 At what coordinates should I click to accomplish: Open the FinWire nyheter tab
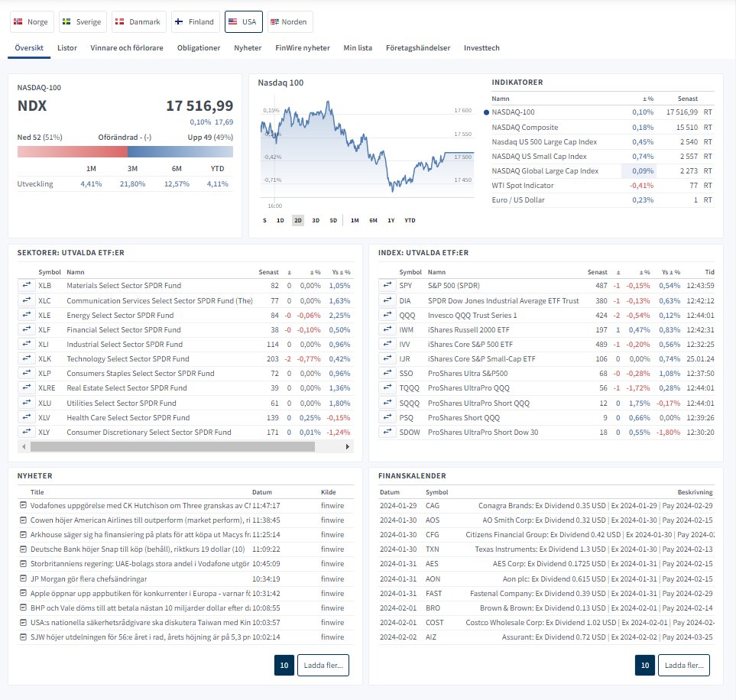coord(303,48)
